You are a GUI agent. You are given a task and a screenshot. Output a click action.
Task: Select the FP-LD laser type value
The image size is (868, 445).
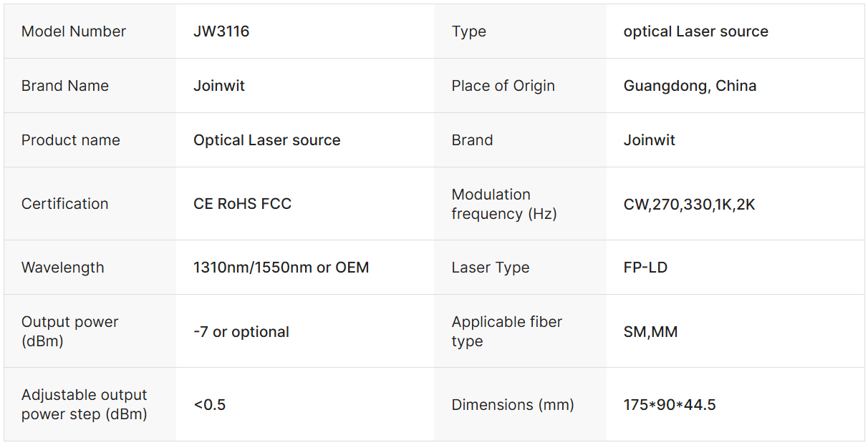645,268
